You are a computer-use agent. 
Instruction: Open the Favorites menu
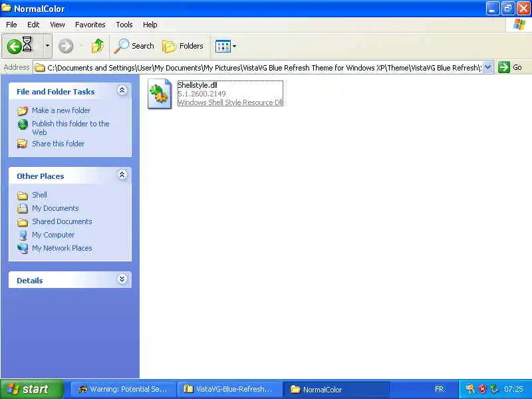90,25
